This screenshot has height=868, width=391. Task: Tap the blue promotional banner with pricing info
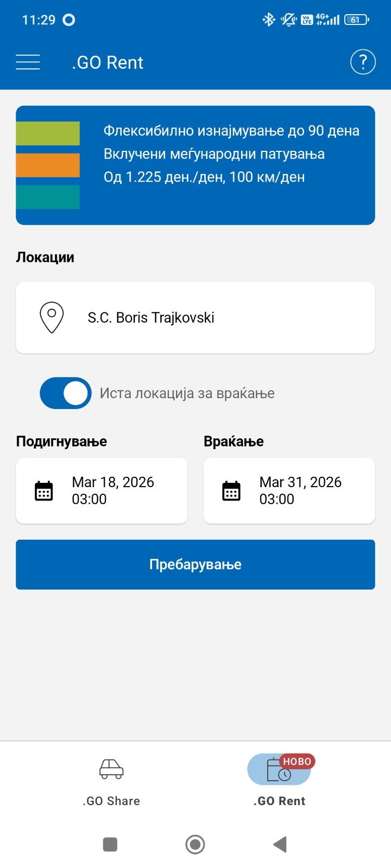[195, 165]
